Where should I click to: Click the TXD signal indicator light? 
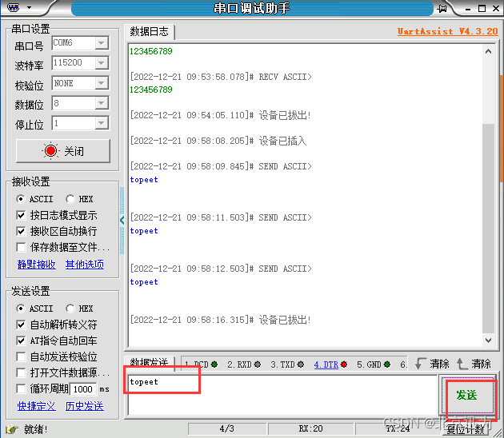(x=301, y=364)
